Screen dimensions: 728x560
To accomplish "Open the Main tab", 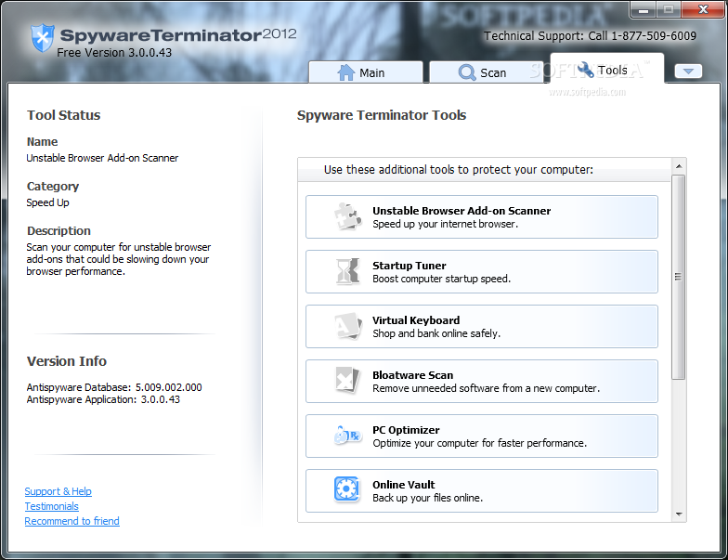I will [366, 72].
